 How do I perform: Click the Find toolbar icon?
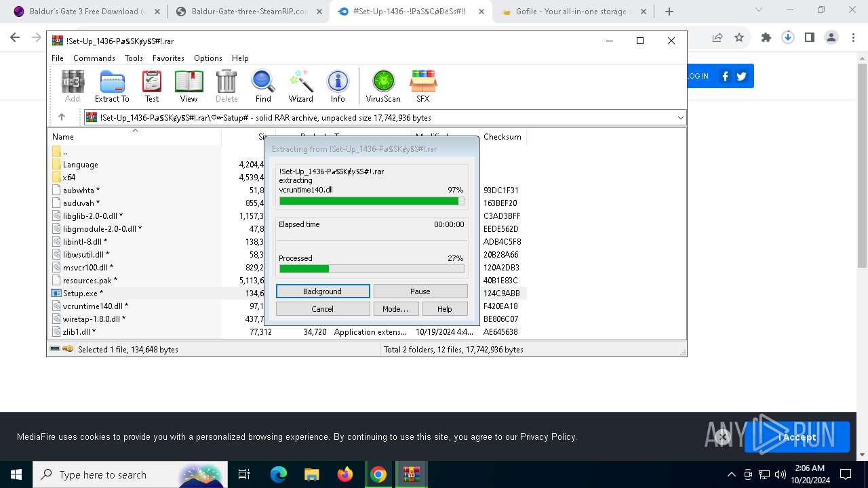click(x=263, y=86)
